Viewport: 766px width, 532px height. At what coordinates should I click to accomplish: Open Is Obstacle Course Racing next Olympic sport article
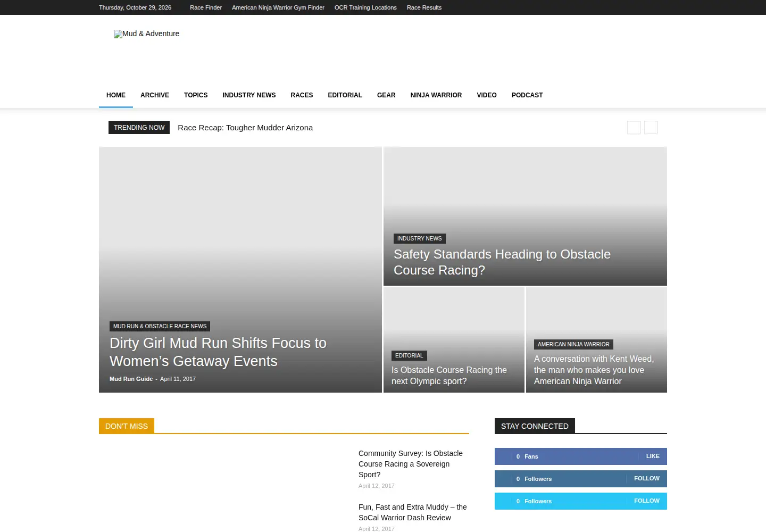point(449,376)
